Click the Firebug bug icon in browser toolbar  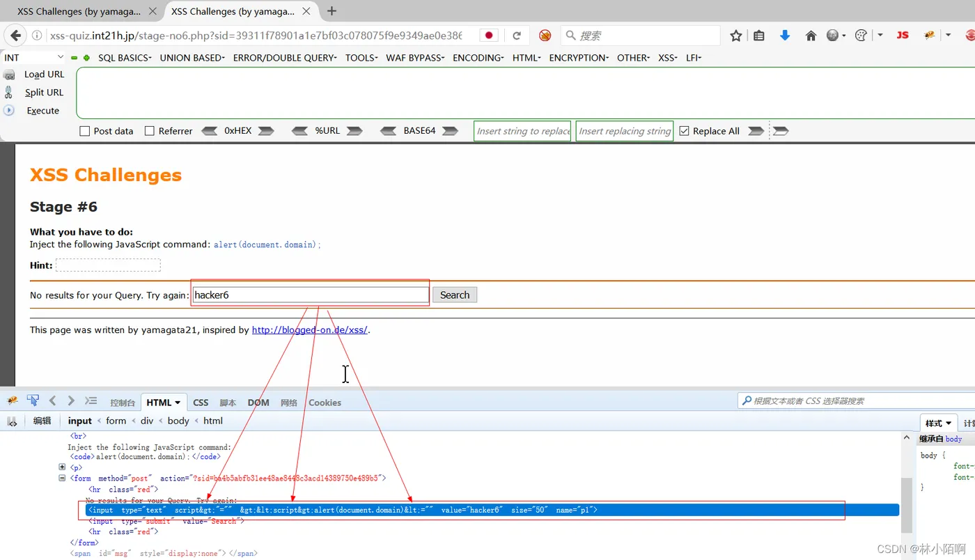pyautogui.click(x=929, y=36)
